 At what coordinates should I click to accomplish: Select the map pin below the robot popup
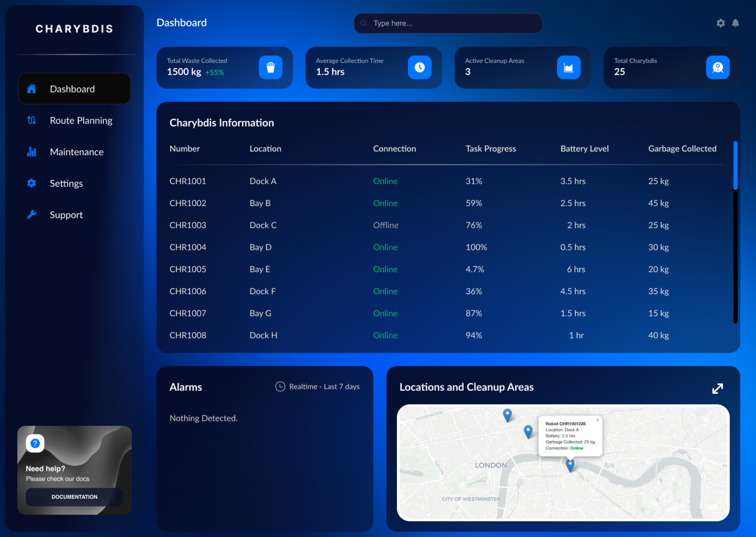[x=570, y=465]
